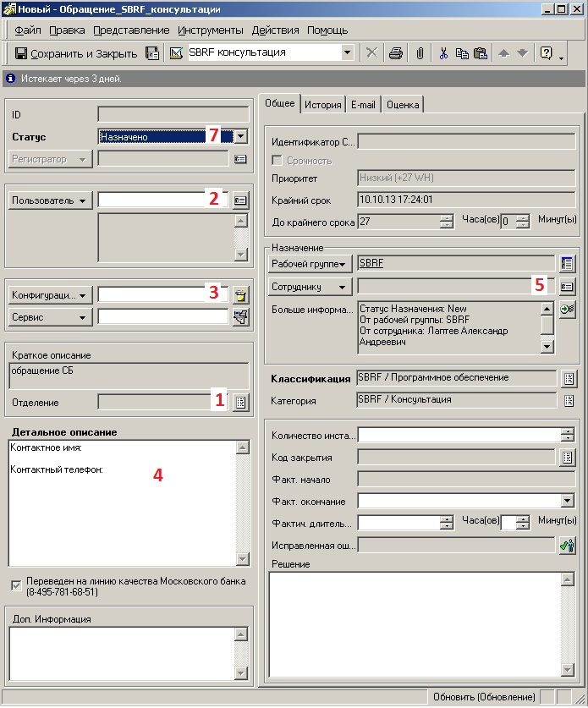Click the list icon next to Отделение field
The height and width of the screenshot is (708, 588).
pyautogui.click(x=241, y=403)
